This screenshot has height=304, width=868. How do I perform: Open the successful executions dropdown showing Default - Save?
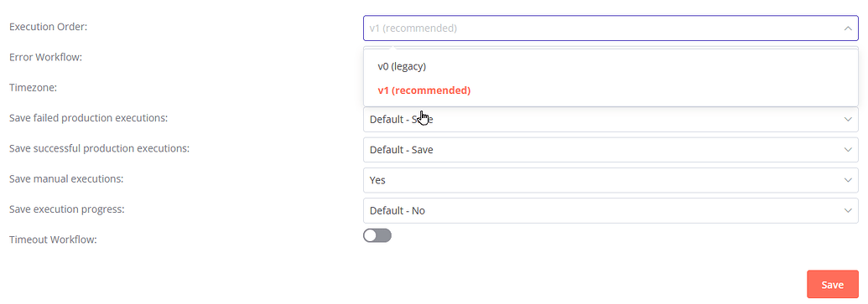(611, 149)
